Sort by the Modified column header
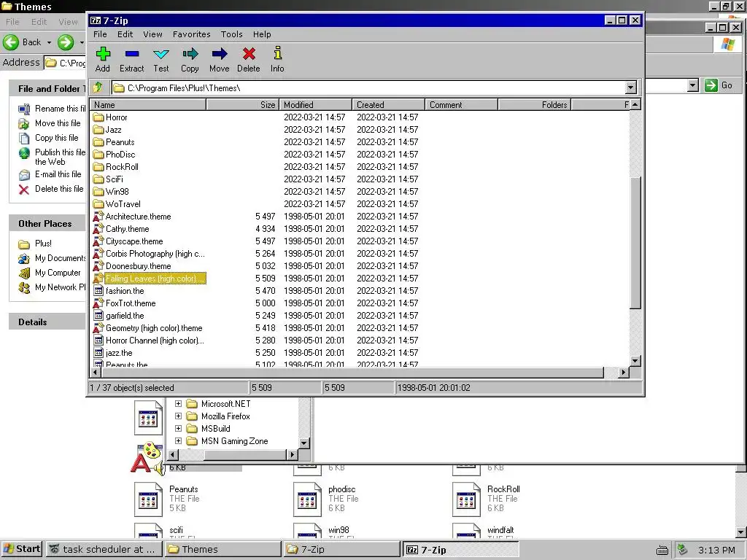Screen dimensions: 747x560 [x=315, y=105]
